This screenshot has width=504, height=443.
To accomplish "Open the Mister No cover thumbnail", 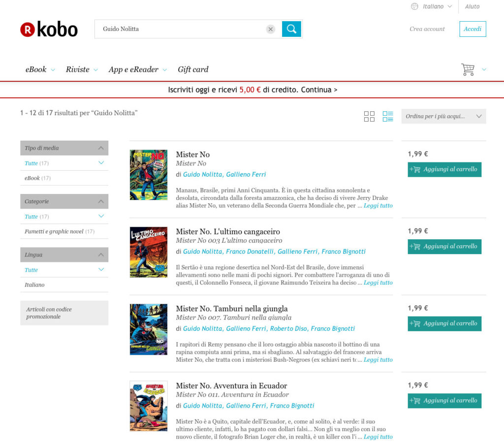I will click(x=149, y=175).
